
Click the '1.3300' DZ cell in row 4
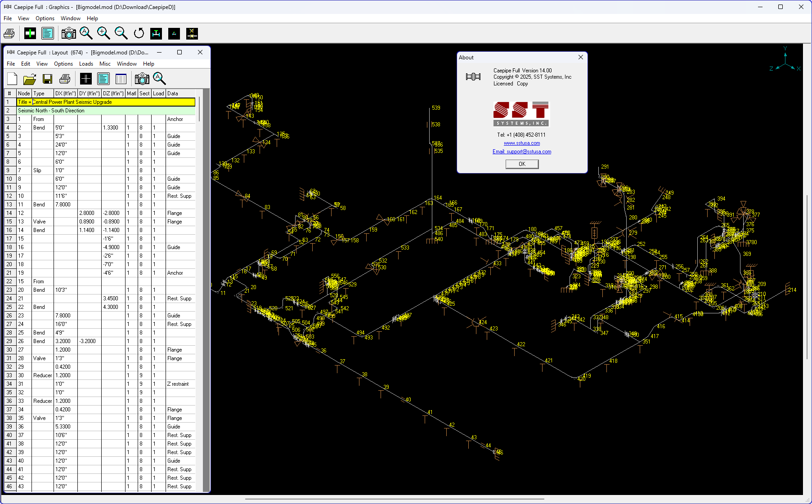(113, 128)
